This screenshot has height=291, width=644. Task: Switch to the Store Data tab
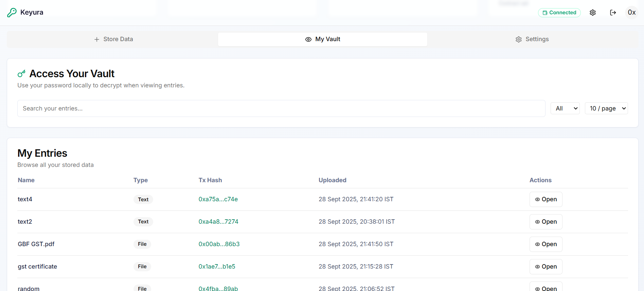(x=113, y=39)
